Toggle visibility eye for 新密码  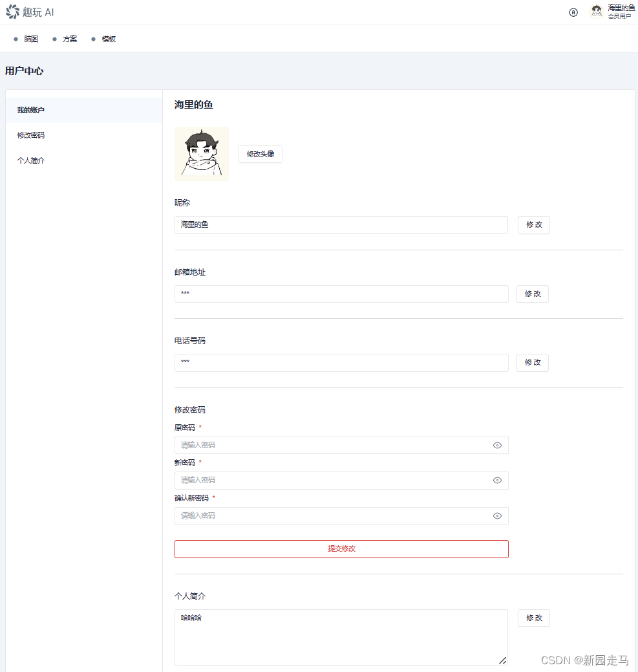(x=497, y=481)
